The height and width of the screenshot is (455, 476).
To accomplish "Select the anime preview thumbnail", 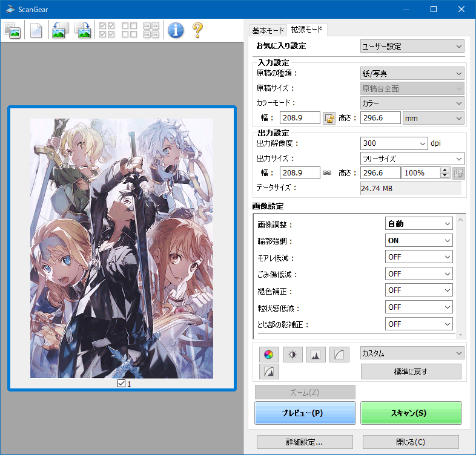I will [122, 248].
